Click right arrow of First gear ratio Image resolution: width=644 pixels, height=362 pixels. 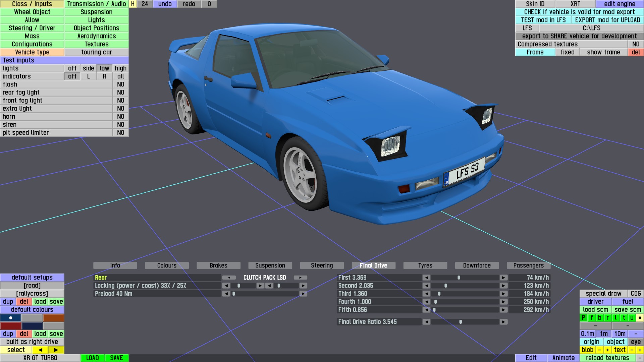tap(503, 278)
